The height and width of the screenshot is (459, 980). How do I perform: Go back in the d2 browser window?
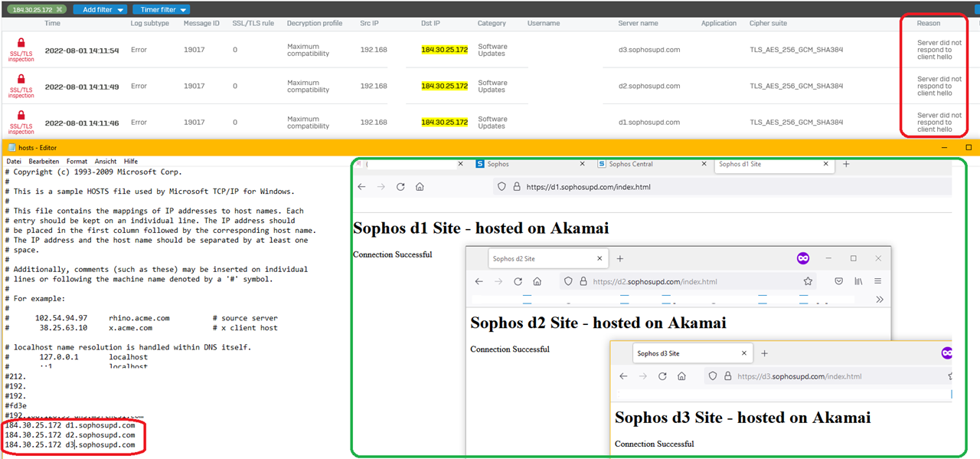tap(479, 281)
